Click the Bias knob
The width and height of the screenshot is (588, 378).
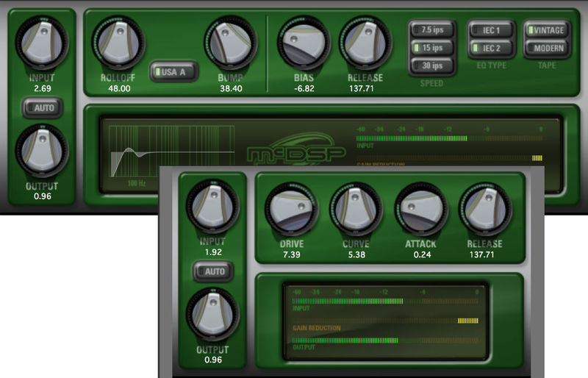(304, 43)
